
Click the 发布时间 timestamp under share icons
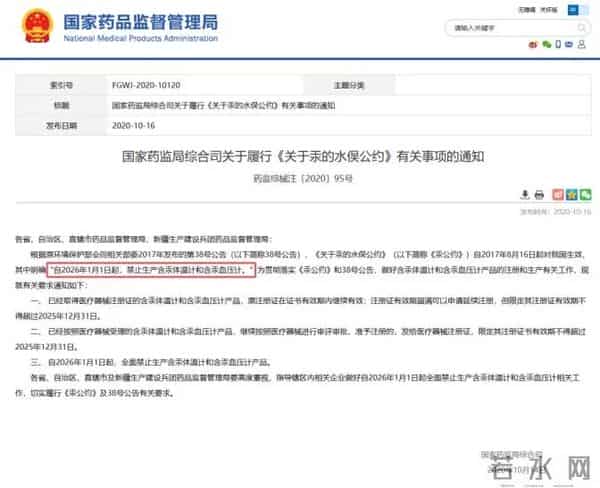[555, 212]
